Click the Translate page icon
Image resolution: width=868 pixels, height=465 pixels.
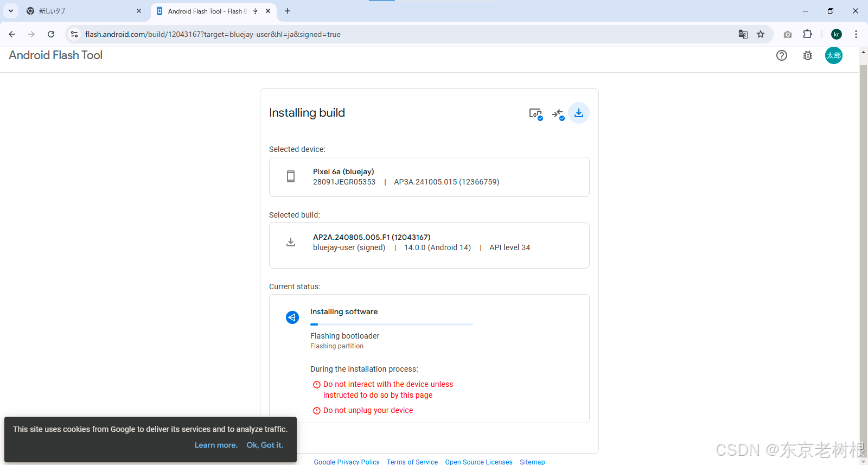pyautogui.click(x=743, y=34)
